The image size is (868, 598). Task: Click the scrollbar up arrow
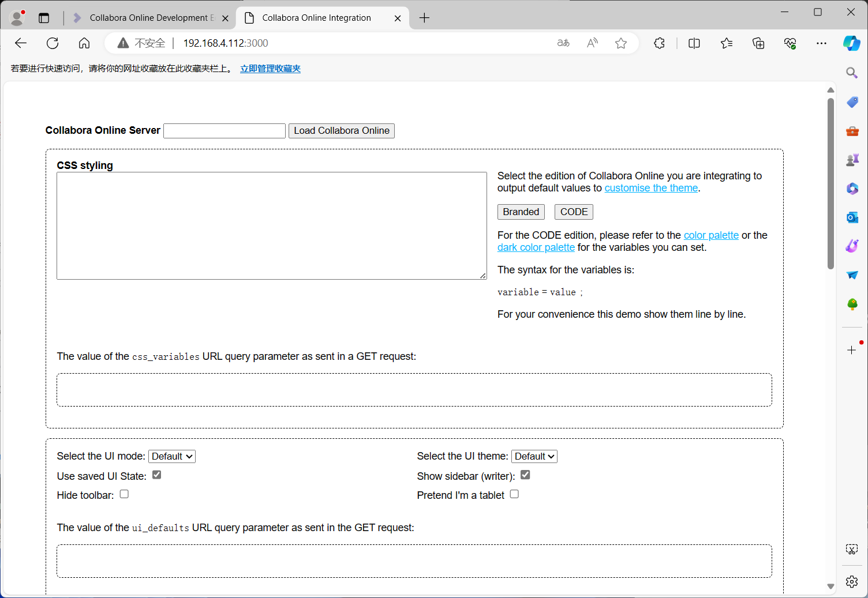tap(830, 90)
